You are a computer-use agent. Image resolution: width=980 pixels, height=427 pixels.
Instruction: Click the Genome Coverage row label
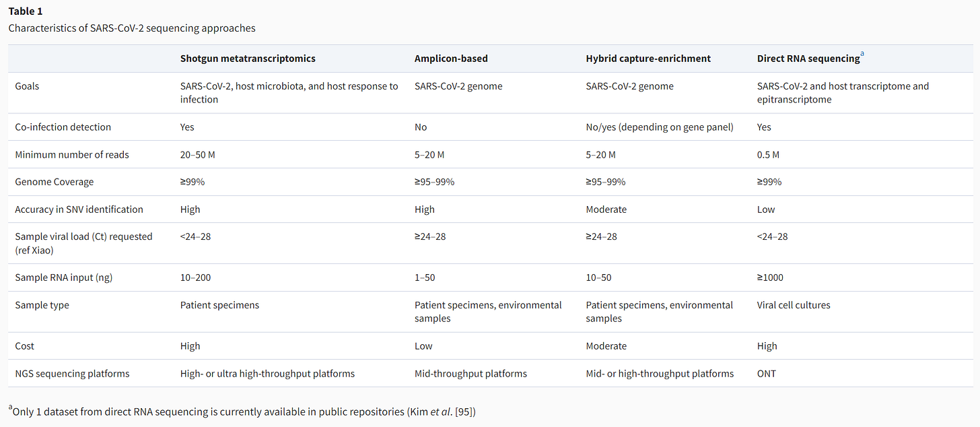pyautogui.click(x=55, y=183)
